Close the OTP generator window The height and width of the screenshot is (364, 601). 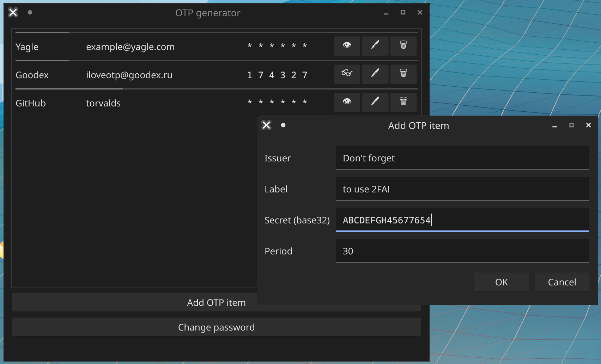click(x=420, y=12)
